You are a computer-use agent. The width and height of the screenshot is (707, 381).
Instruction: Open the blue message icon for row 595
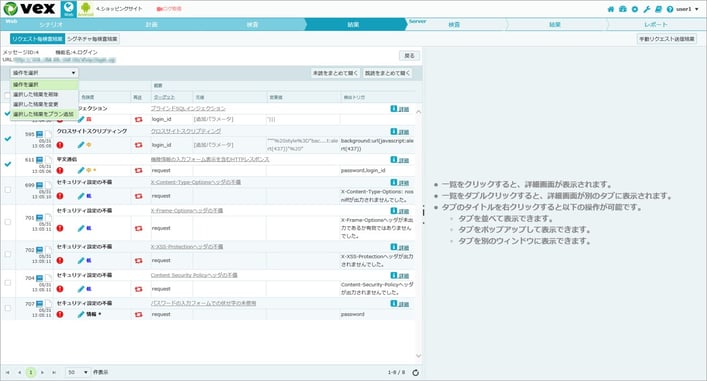40,134
